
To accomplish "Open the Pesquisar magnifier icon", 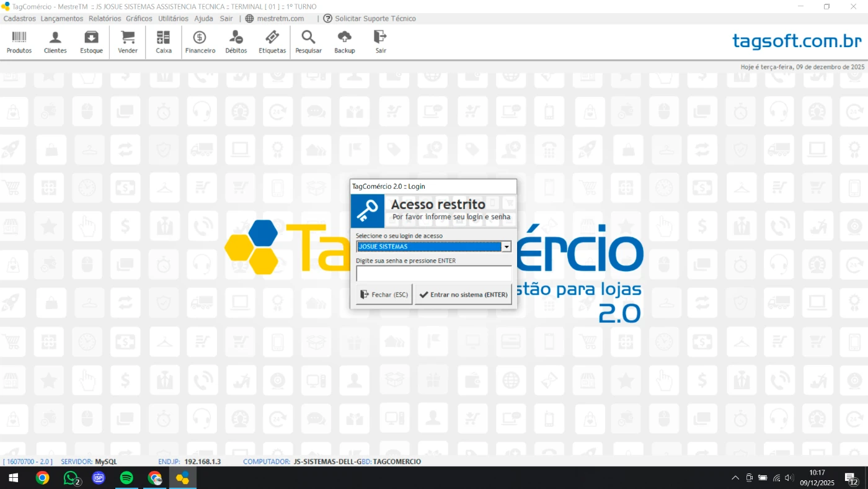I will (x=308, y=38).
